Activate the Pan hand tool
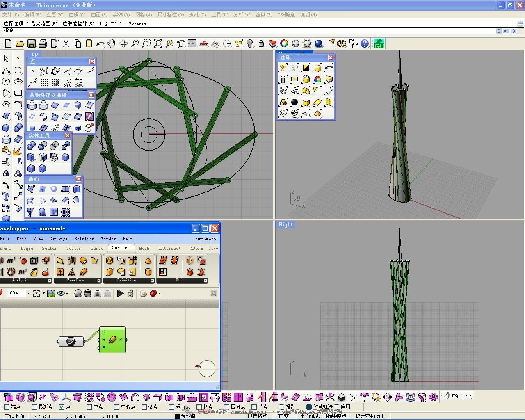Viewport: 525px width, 420px height. click(112, 43)
